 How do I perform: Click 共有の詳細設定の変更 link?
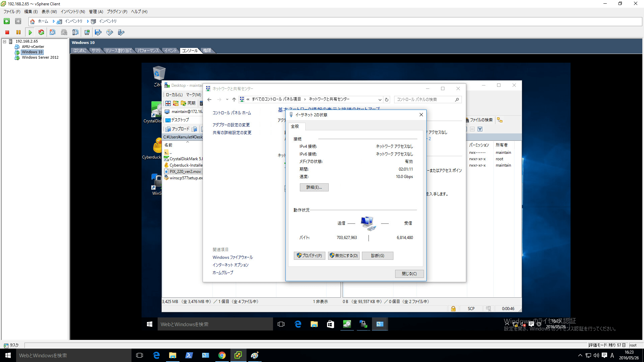click(232, 133)
